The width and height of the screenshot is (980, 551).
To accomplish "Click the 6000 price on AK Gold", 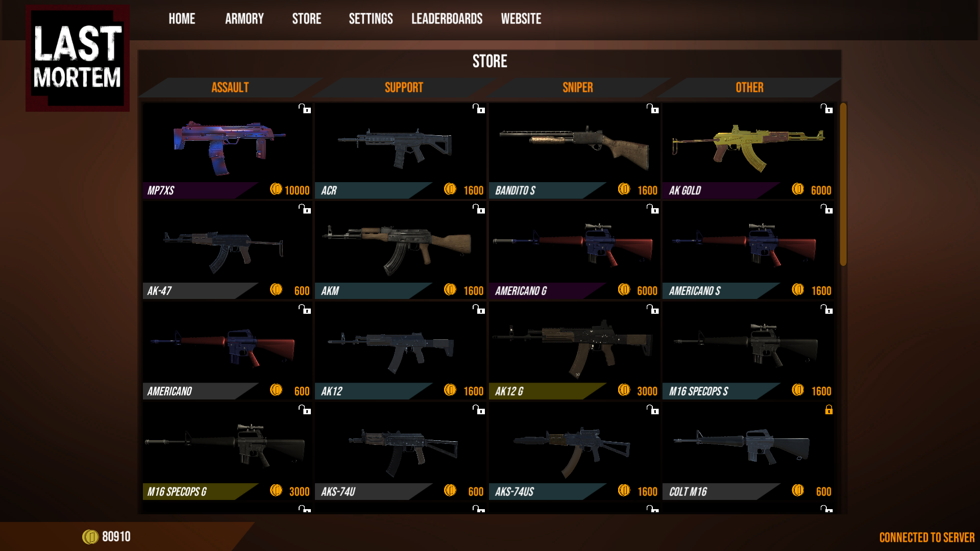I will [821, 190].
